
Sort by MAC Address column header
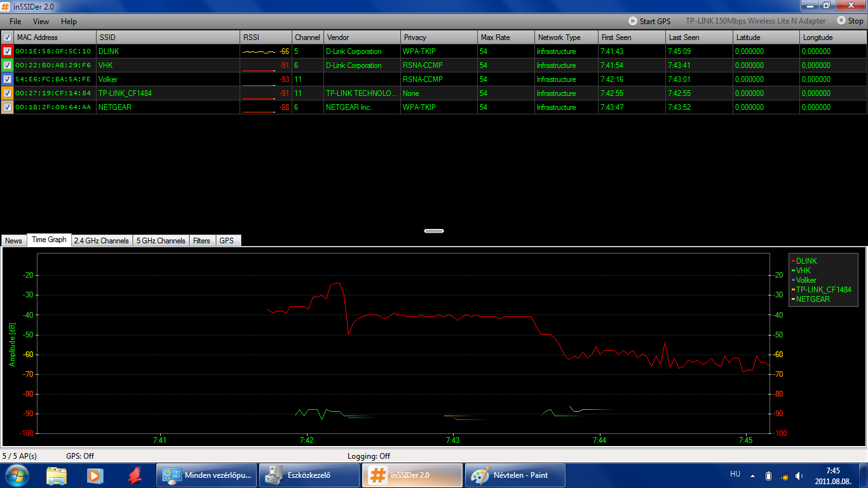[55, 37]
